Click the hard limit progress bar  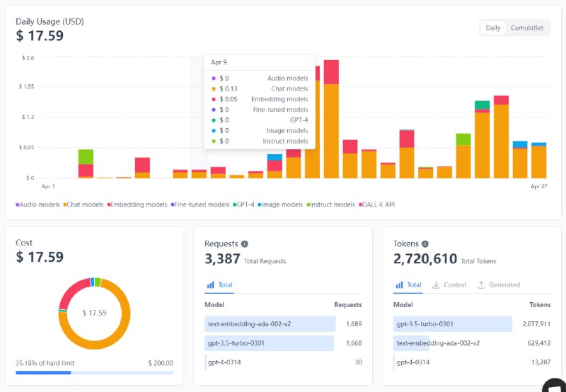coord(94,372)
